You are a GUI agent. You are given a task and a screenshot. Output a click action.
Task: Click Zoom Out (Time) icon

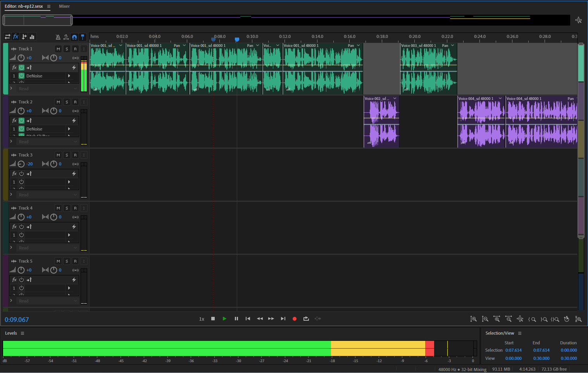pos(509,319)
